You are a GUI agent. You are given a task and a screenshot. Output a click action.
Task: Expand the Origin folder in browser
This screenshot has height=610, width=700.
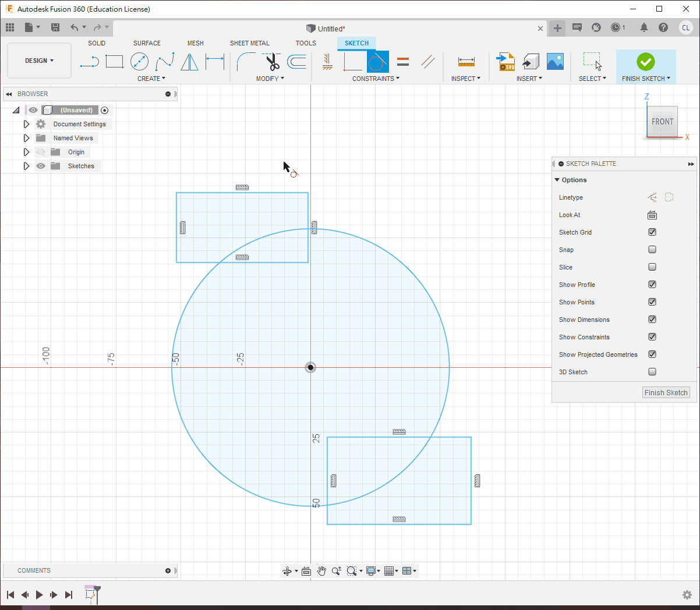point(26,152)
